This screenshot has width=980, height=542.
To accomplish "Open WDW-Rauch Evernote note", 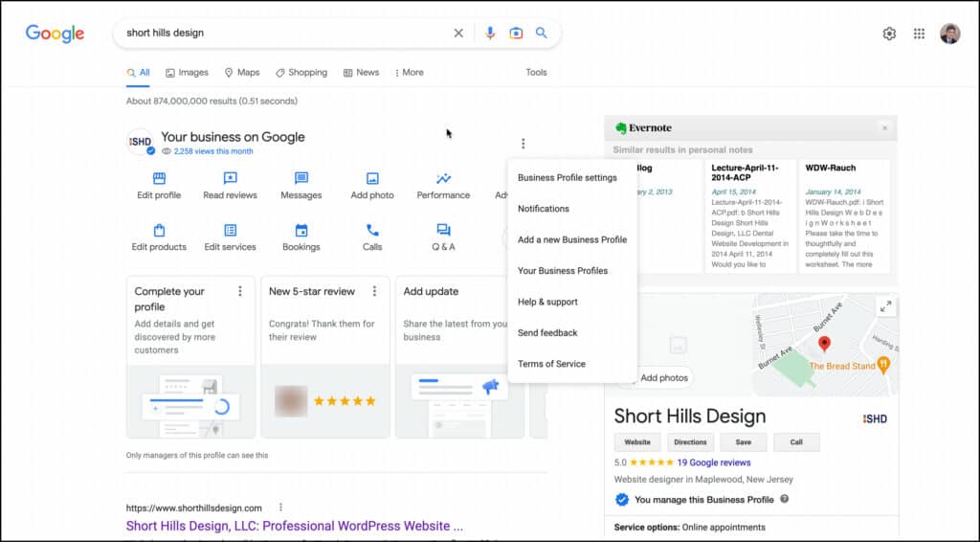I will tap(844, 215).
